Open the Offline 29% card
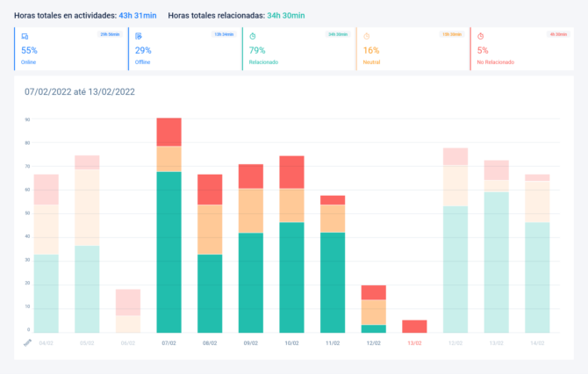The height and width of the screenshot is (374, 588). 184,49
